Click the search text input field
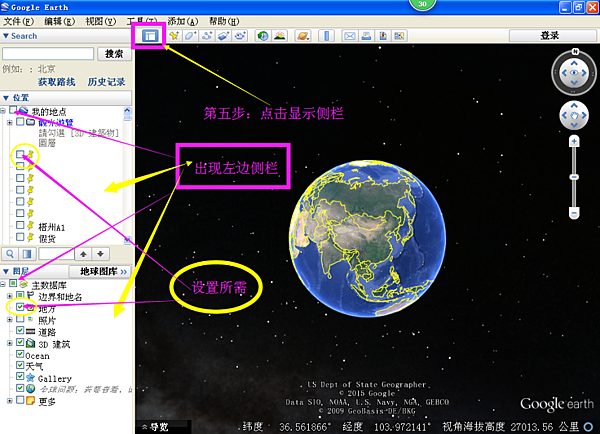The height and width of the screenshot is (434, 600). coord(48,54)
